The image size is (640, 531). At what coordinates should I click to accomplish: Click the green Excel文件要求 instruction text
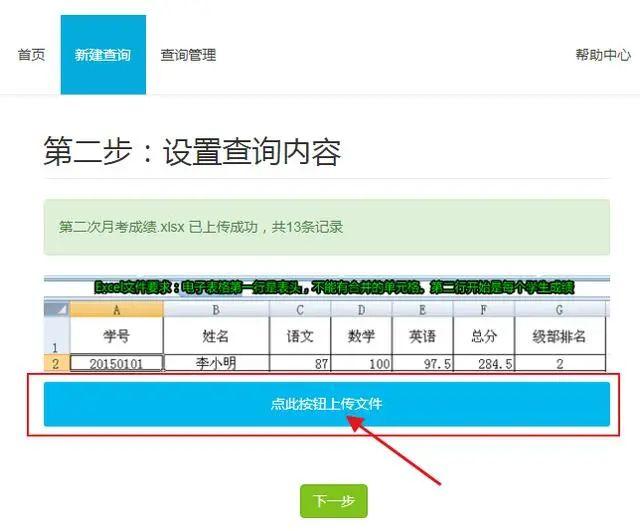334,287
